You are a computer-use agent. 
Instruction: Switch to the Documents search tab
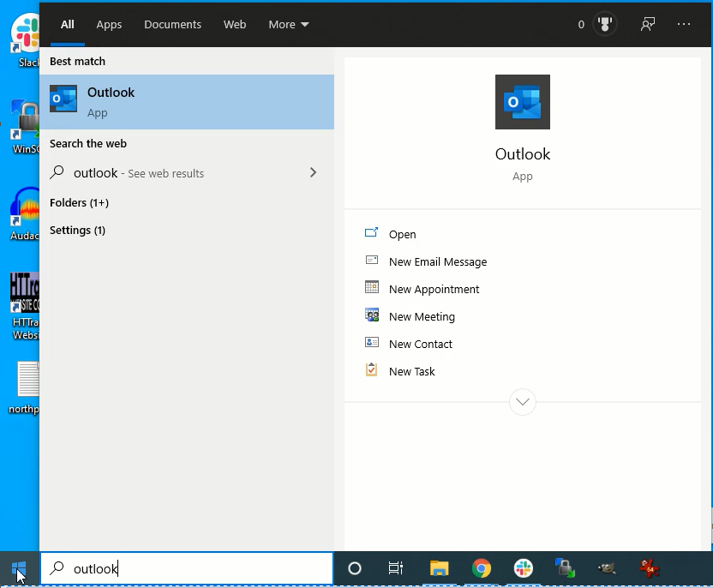pos(172,25)
